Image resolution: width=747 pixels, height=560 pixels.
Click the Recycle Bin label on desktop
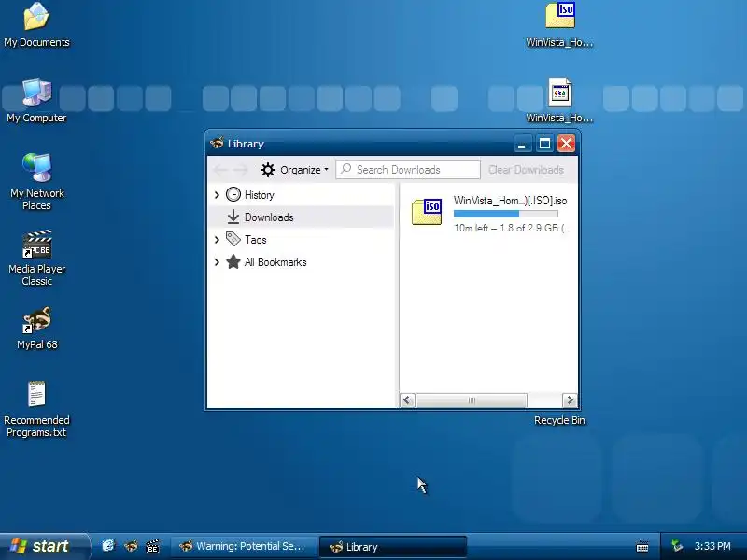559,420
